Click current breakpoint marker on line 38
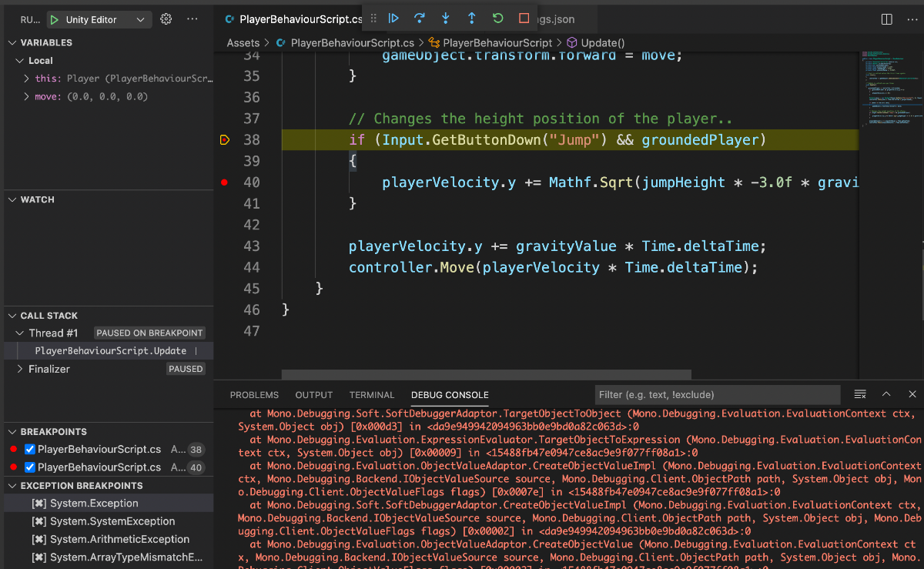Screen dimensions: 924x569 tap(225, 139)
